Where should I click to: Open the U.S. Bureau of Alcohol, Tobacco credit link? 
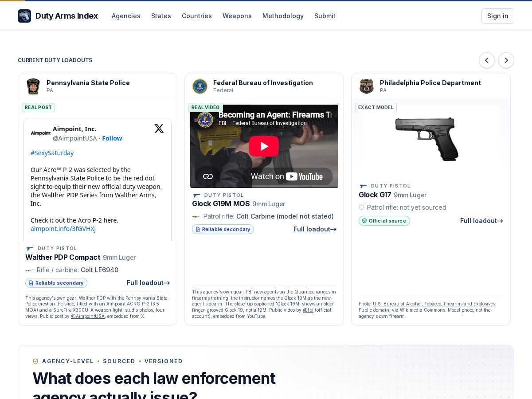click(x=434, y=304)
